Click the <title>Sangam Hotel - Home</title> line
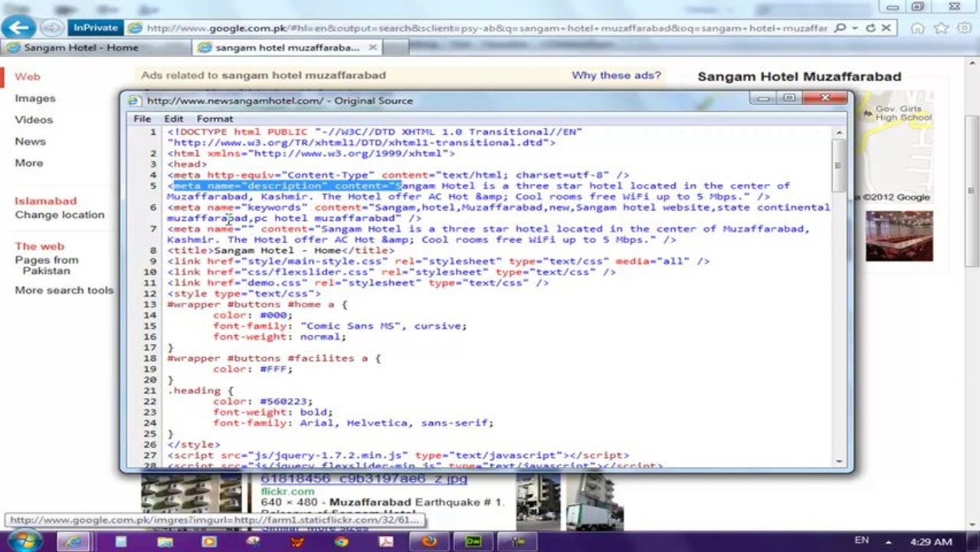Screen dimensions: 980x552 click(x=281, y=251)
